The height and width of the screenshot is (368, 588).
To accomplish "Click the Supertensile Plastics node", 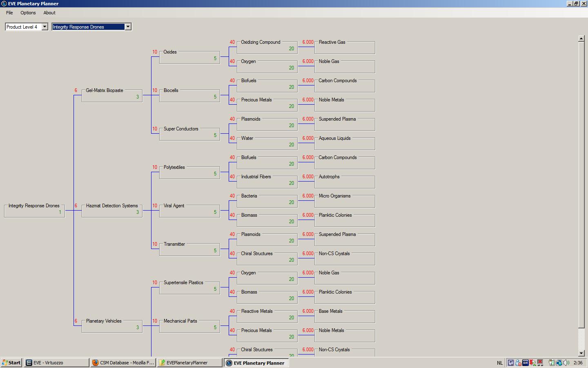I will tap(189, 287).
